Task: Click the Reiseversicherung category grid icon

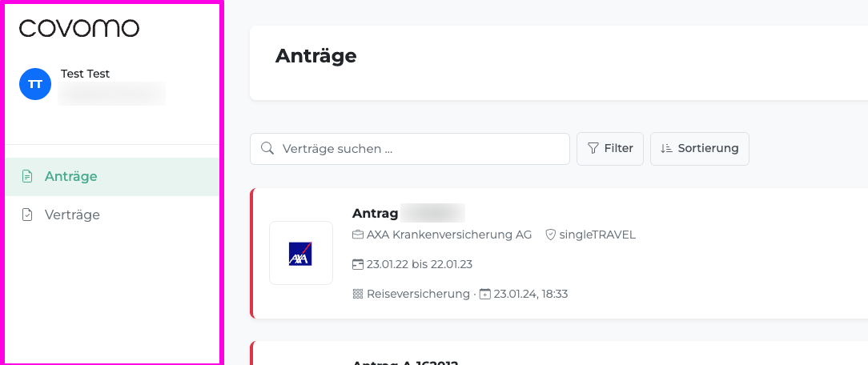Action: (358, 294)
